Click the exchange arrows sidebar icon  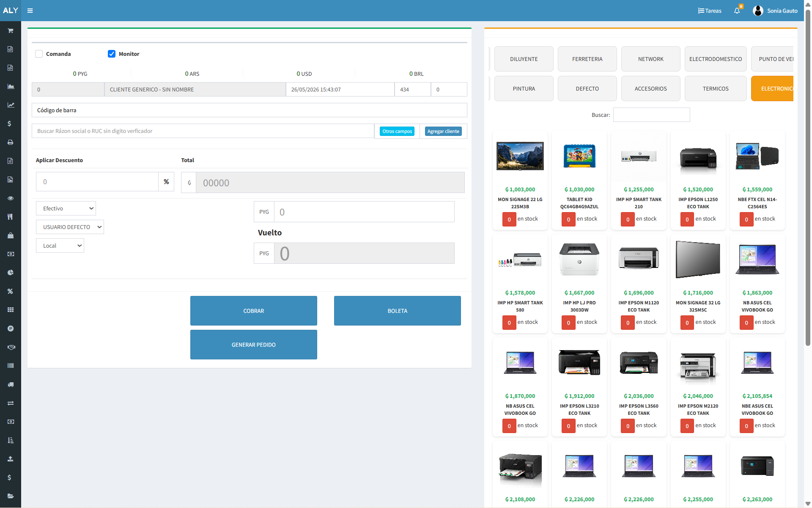(11, 403)
